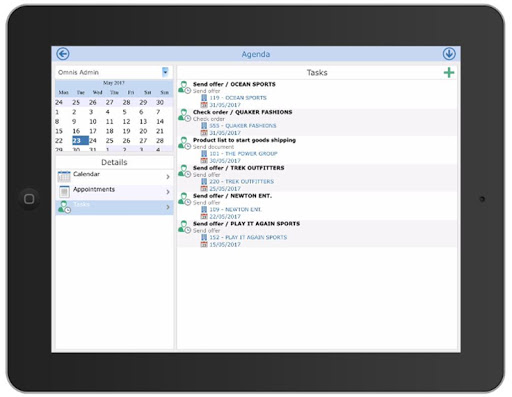Click the download arrow icon in Agenda header
The width and height of the screenshot is (512, 397).
(449, 54)
